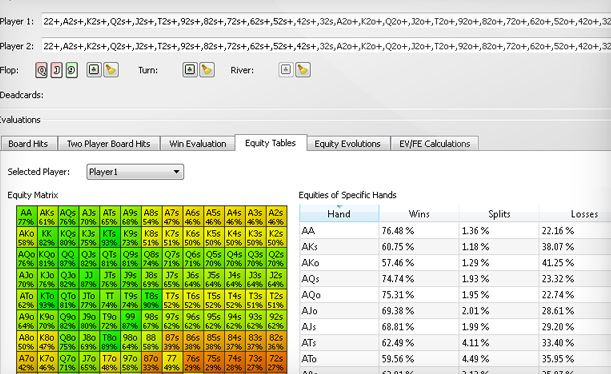
Task: Click the 9 card on the flop
Action: tap(72, 71)
